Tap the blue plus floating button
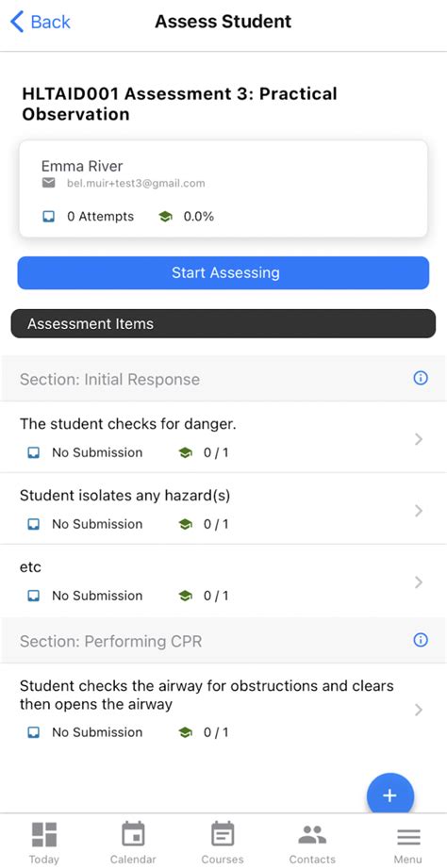Viewport: 447px width, 868px height. point(390,794)
